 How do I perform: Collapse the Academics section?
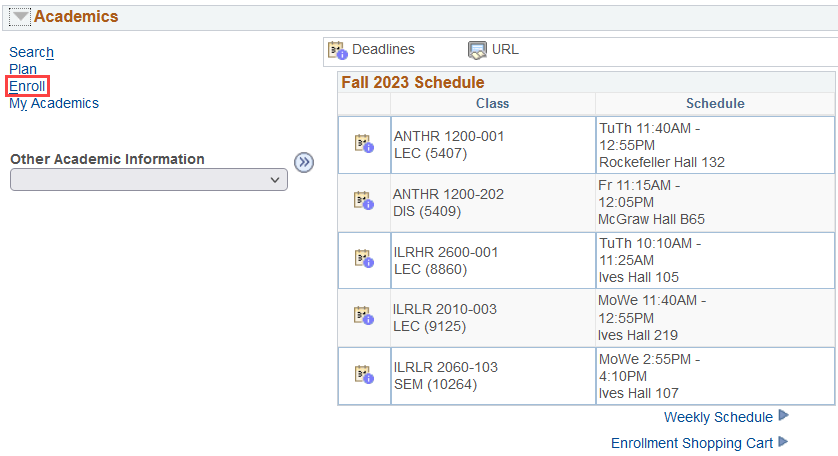(x=21, y=17)
